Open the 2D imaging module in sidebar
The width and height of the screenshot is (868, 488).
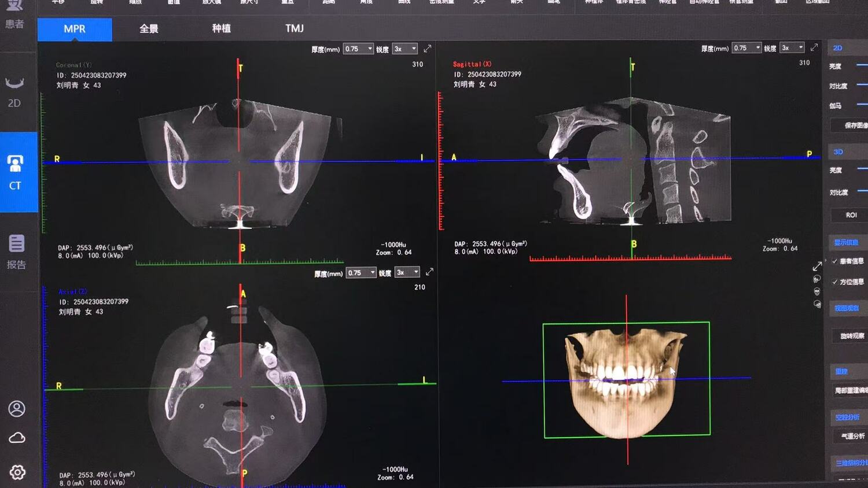click(x=14, y=93)
